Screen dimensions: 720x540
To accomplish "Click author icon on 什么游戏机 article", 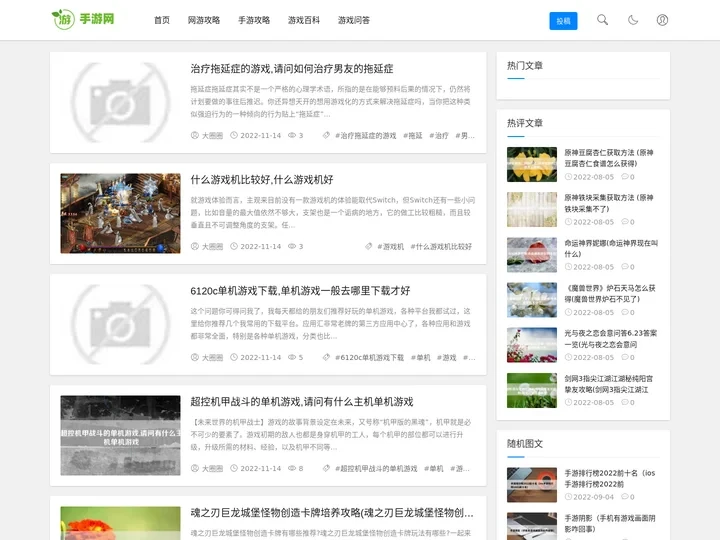I will coord(195,247).
